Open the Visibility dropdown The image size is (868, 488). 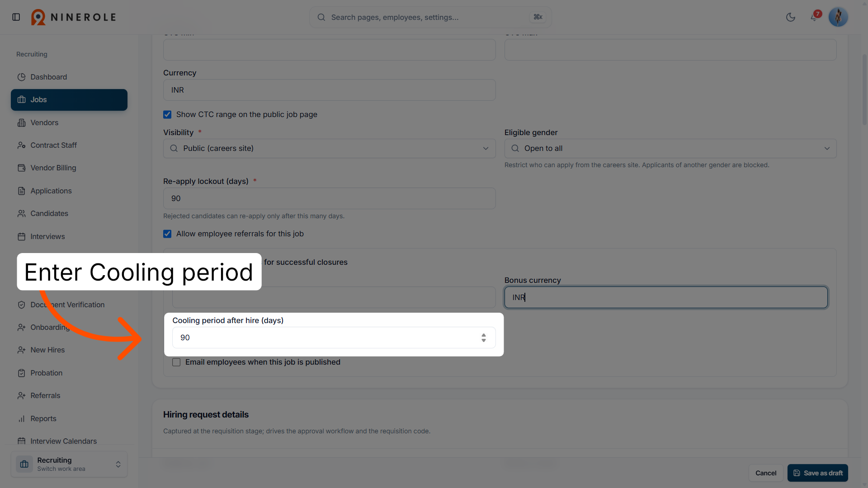[329, 148]
